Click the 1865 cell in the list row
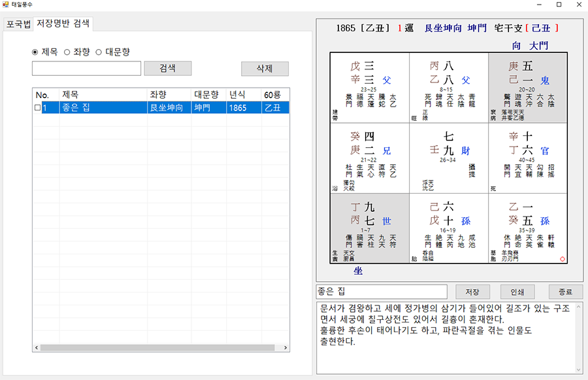The image size is (588, 380). click(244, 108)
